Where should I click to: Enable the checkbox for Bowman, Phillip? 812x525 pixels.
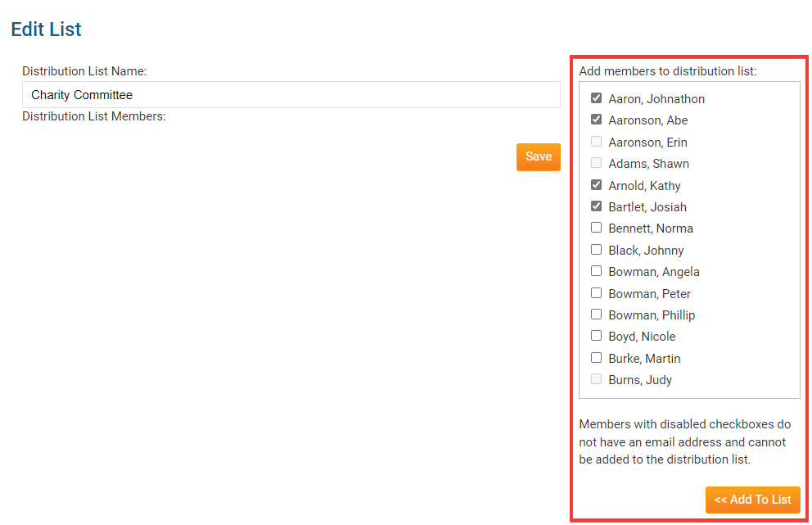[597, 314]
